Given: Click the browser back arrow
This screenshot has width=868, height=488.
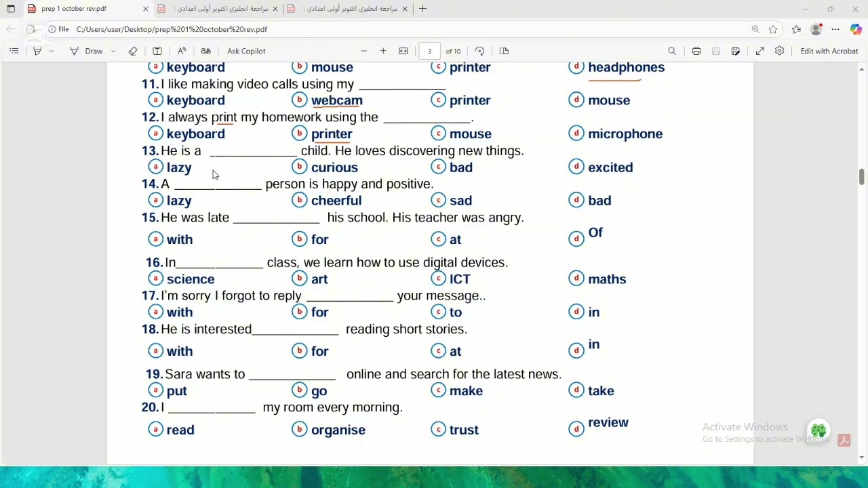Looking at the screenshot, I should coord(11,29).
